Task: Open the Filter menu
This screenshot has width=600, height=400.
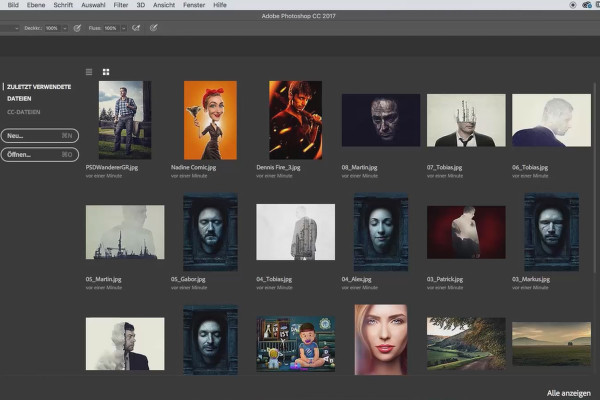Action: (121, 5)
